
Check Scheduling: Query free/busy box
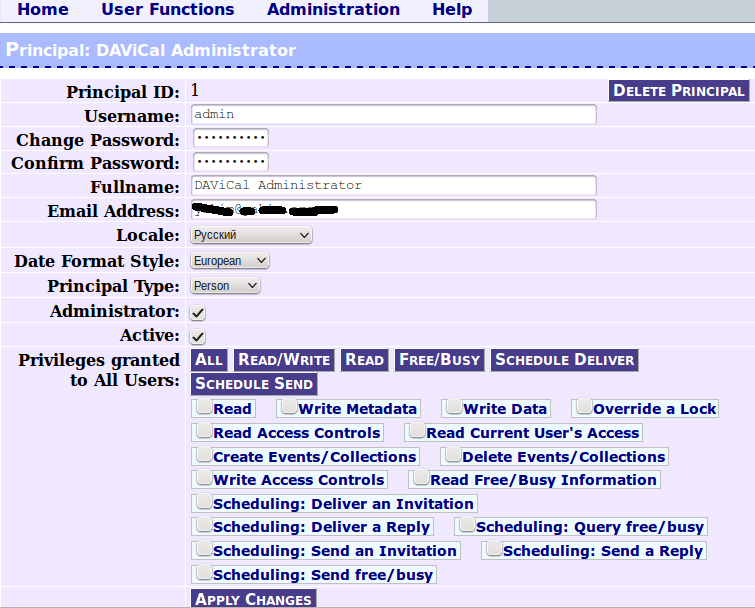(x=467, y=524)
